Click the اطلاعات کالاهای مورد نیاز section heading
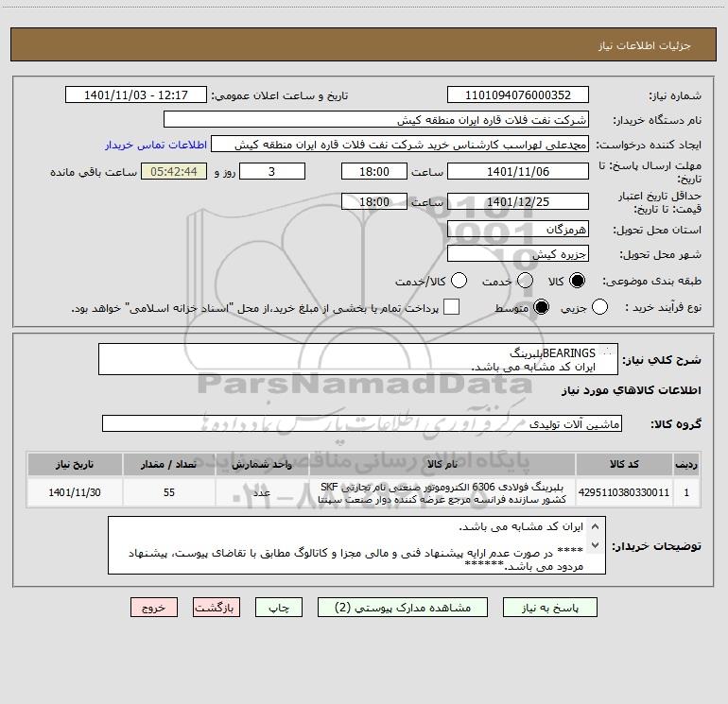728x704 pixels. click(631, 390)
